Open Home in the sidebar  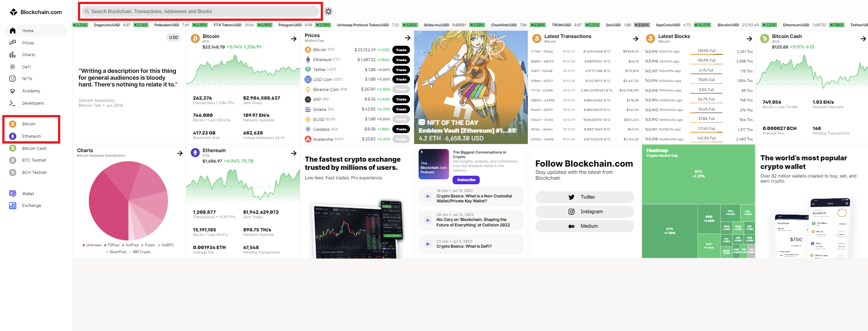pyautogui.click(x=36, y=31)
